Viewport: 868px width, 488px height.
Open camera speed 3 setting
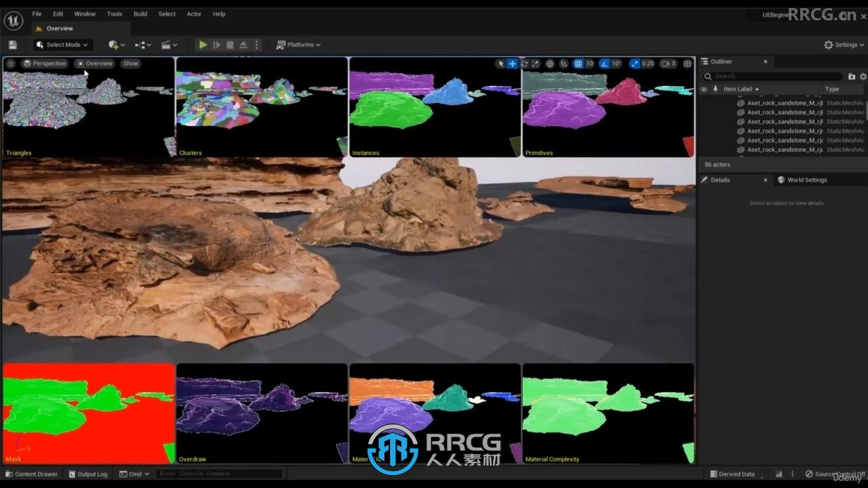[669, 64]
